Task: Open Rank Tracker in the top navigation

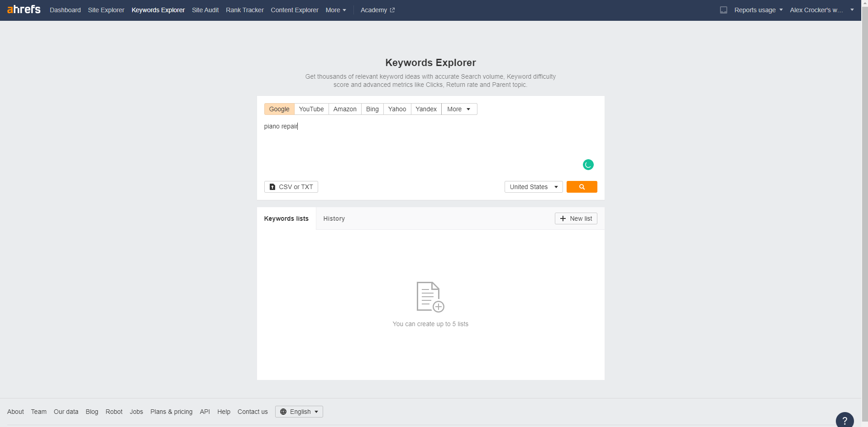Action: click(x=244, y=10)
